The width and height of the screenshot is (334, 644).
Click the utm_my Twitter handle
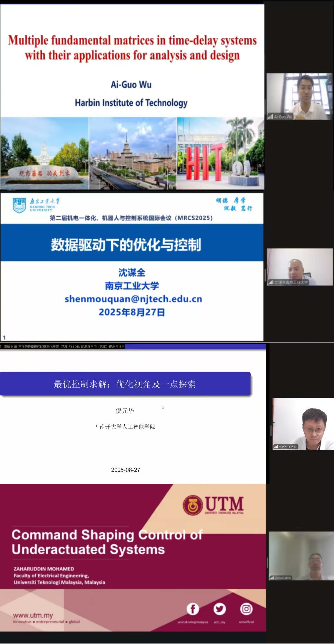pos(220,622)
